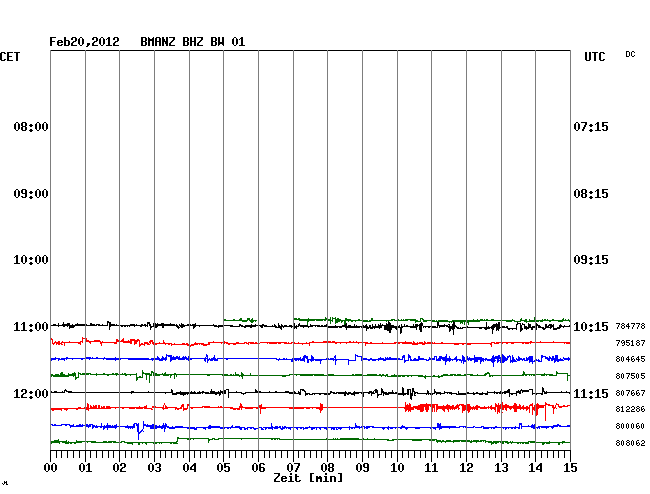Click the 07:15 UTC time label
650x494 pixels.
[591, 126]
